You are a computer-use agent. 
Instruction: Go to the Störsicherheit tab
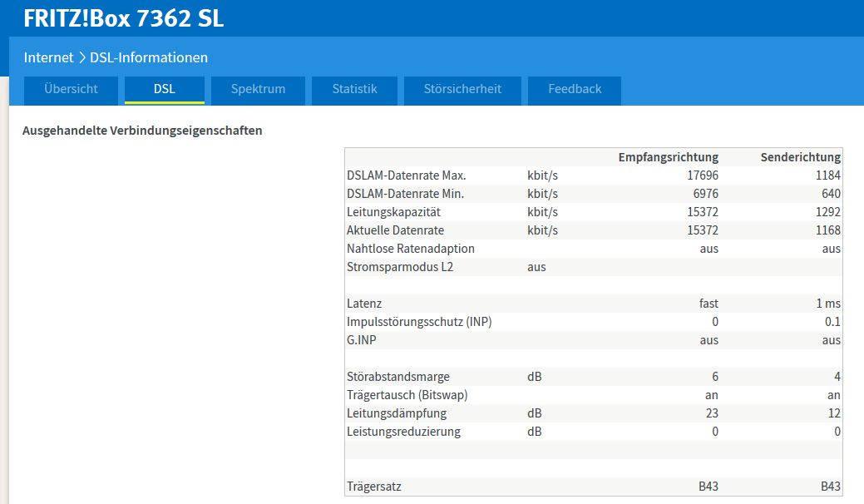point(462,91)
